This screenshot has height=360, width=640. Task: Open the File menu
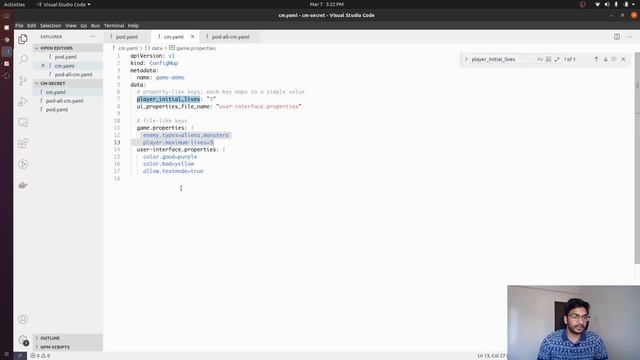point(19,25)
